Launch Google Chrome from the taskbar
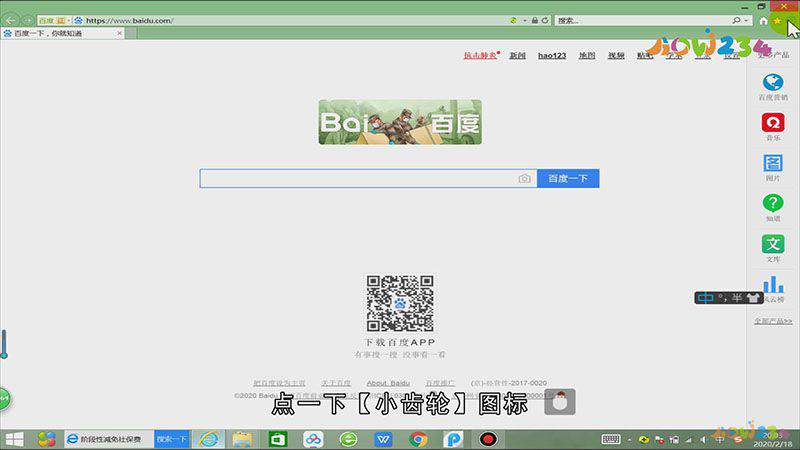The image size is (800, 450). pos(418,439)
